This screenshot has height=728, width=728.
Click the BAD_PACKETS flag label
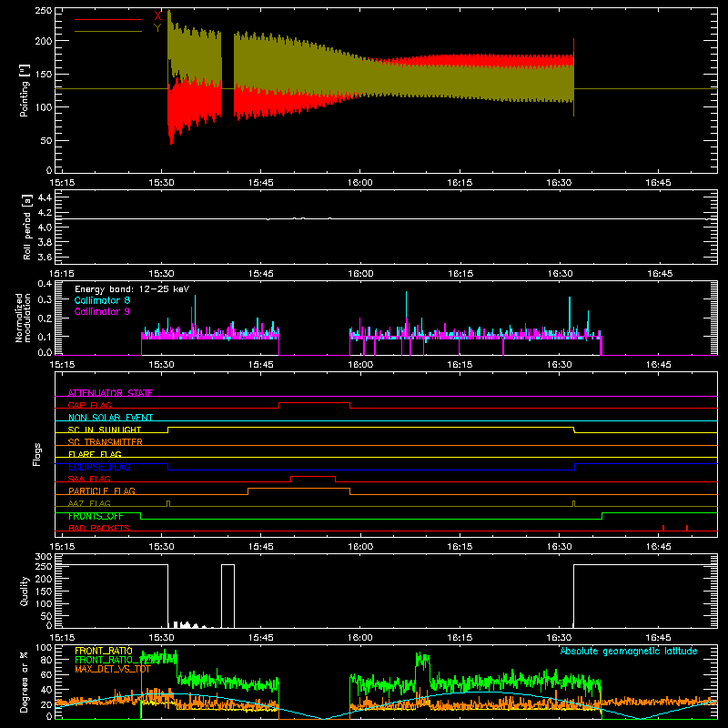point(99,528)
